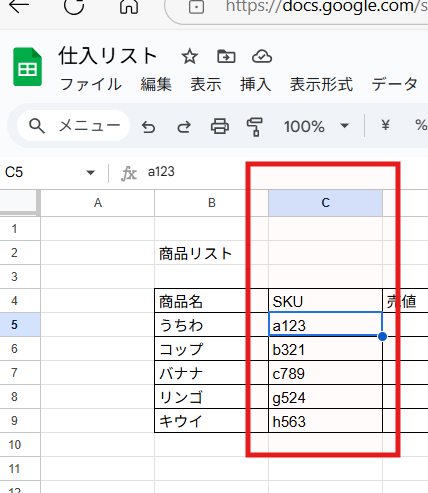Click the browser back arrow
This screenshot has width=428, height=493.
(x=19, y=6)
